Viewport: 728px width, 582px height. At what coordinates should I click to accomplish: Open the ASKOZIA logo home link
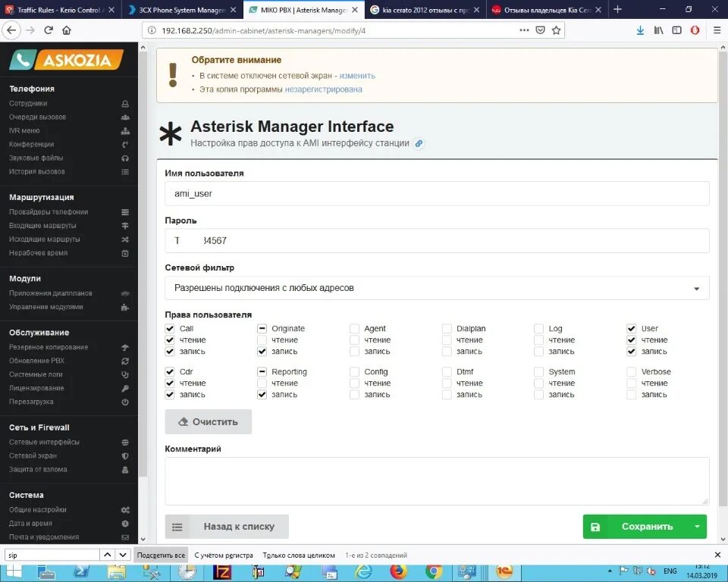pos(67,59)
